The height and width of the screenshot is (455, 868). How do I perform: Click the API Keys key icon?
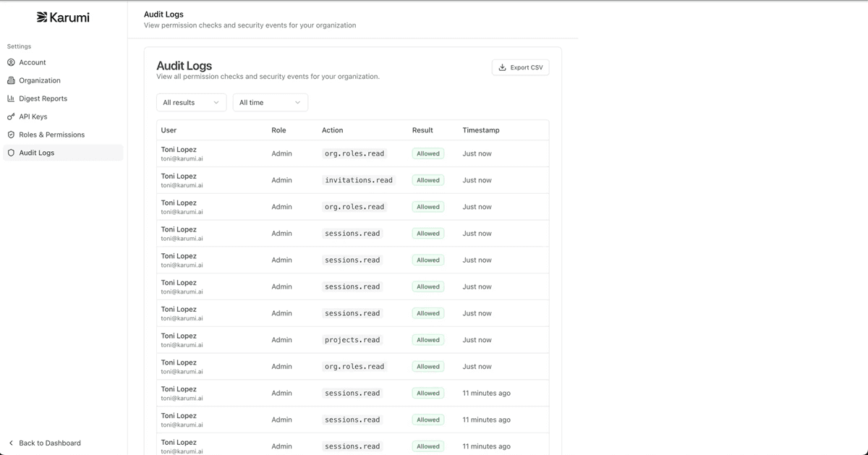pos(11,116)
